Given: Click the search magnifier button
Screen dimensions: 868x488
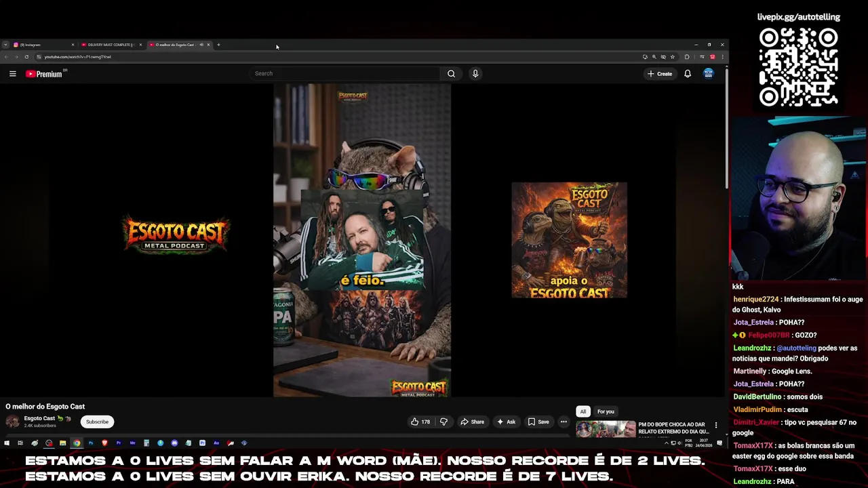Looking at the screenshot, I should click(451, 73).
